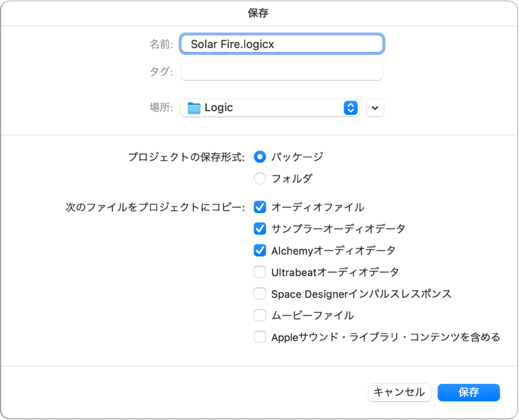The height and width of the screenshot is (420, 519).
Task: Click the 保存 dialog title bar
Action: pyautogui.click(x=259, y=12)
